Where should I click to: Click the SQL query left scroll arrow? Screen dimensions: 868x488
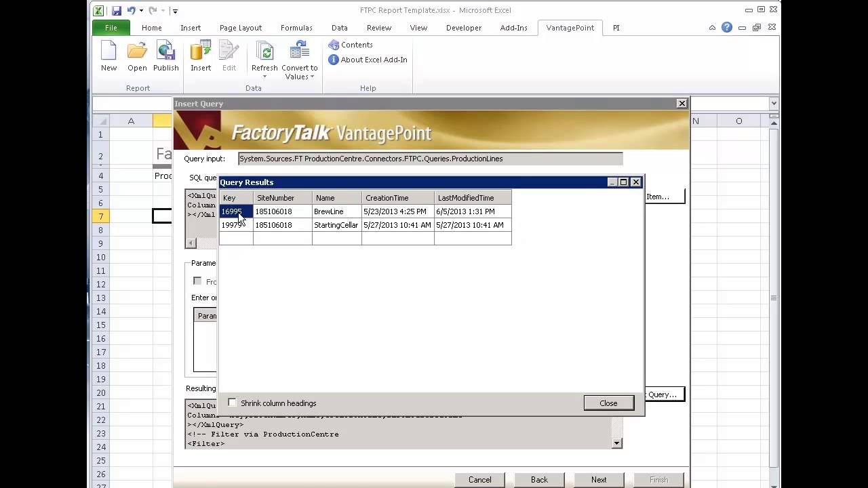(191, 243)
